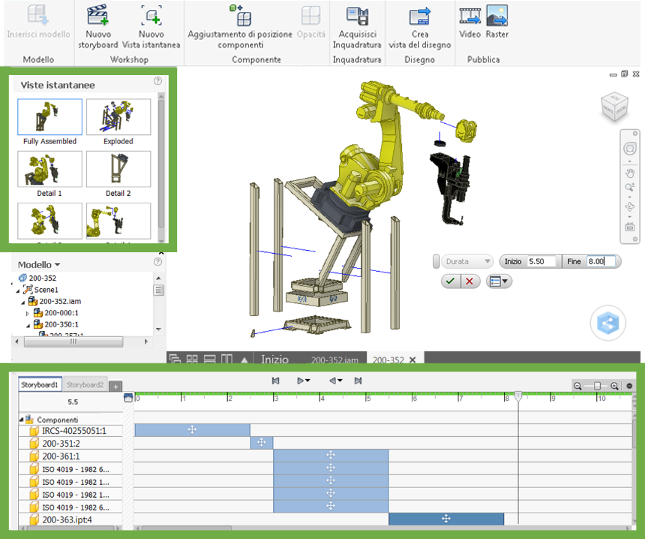645x539 pixels.
Task: Play the storyboard in reverse
Action: pos(333,381)
